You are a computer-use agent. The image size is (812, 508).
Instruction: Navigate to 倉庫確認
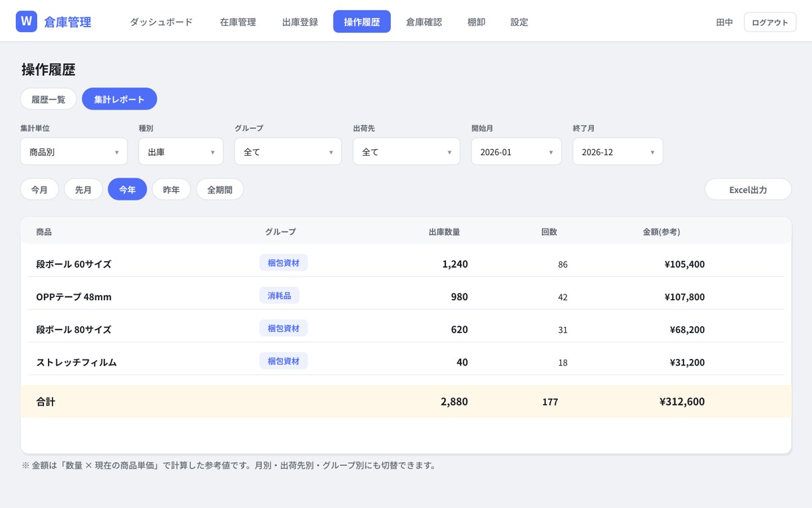pos(424,22)
